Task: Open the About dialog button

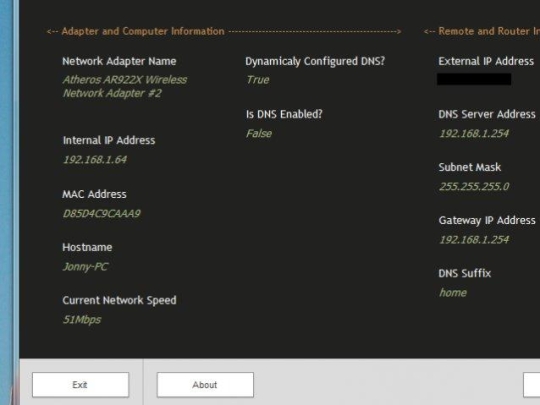Action: pyautogui.click(x=205, y=385)
